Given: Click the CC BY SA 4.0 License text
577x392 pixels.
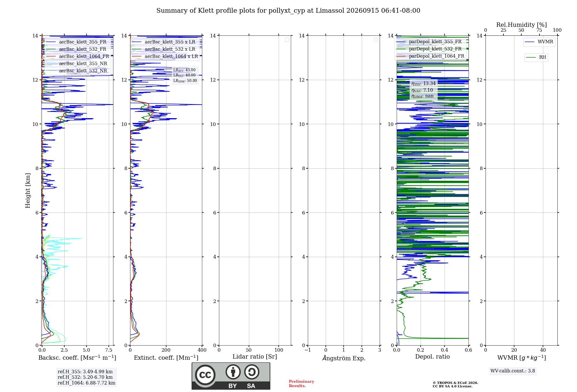Looking at the screenshot, I should (453, 386).
